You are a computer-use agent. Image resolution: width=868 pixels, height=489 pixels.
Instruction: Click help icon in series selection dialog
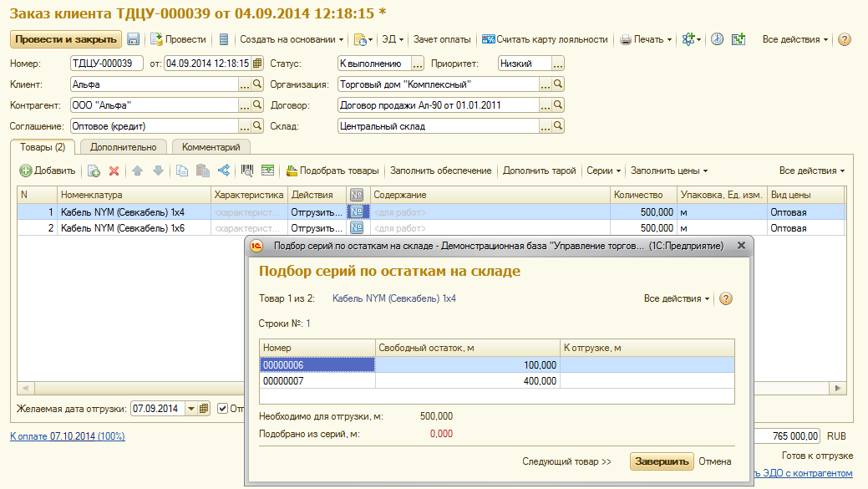pos(726,298)
